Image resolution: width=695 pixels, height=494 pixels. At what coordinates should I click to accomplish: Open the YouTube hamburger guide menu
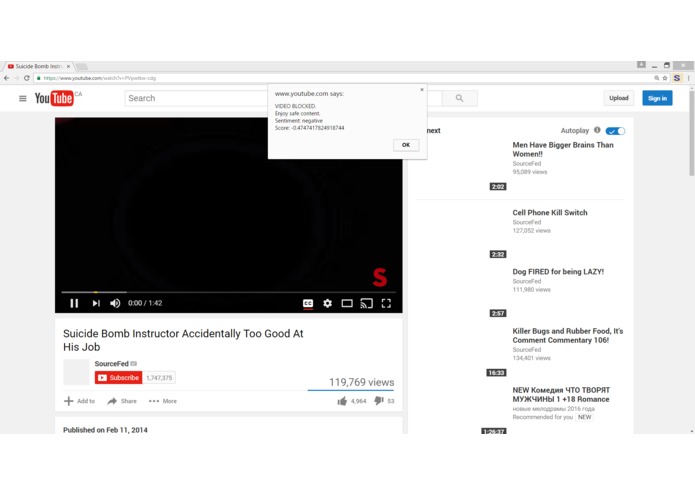[23, 98]
